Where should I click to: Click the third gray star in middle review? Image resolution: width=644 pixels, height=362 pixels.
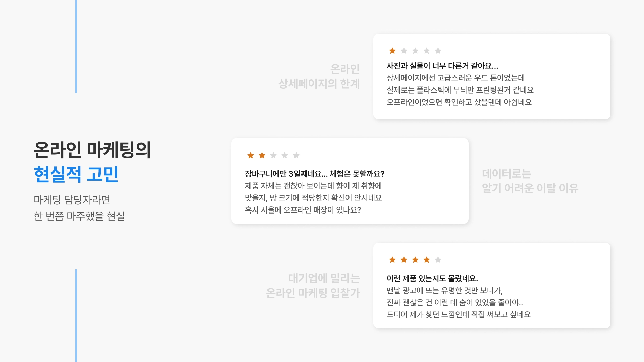[x=273, y=155]
